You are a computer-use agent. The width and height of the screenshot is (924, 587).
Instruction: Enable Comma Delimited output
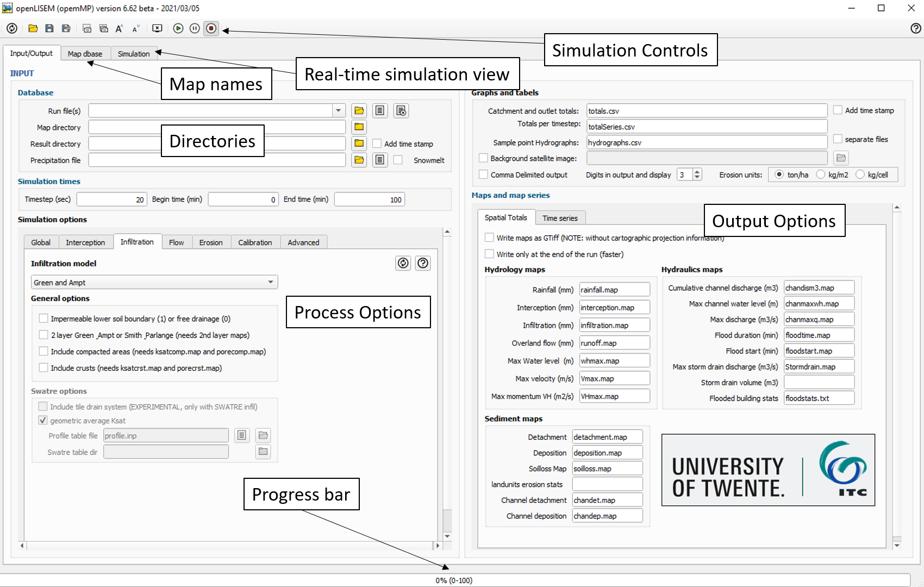[x=483, y=174]
